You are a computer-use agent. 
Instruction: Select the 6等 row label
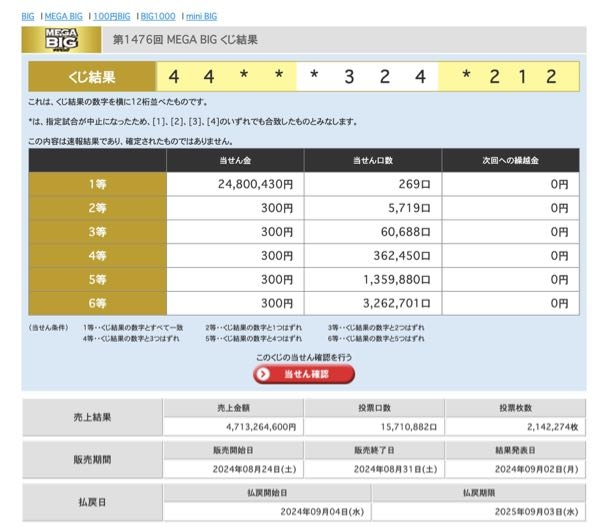(x=98, y=303)
